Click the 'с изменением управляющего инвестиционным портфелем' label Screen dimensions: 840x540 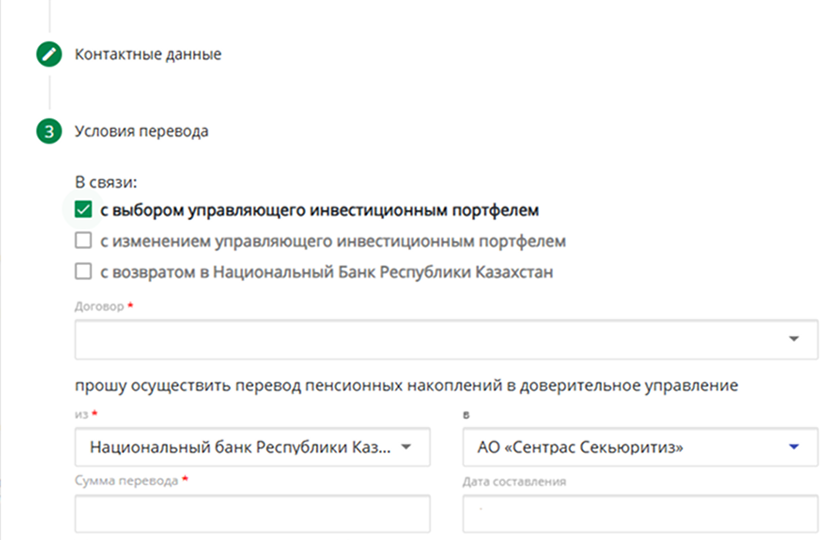click(334, 241)
